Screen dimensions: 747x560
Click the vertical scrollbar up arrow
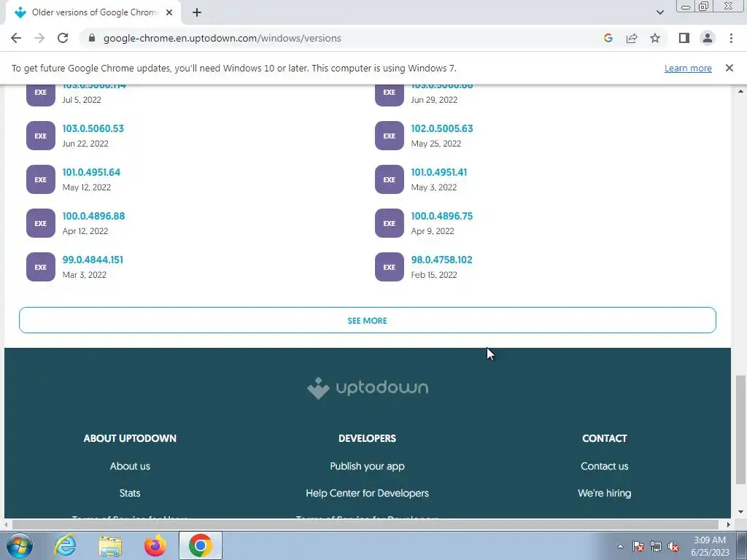tap(740, 91)
